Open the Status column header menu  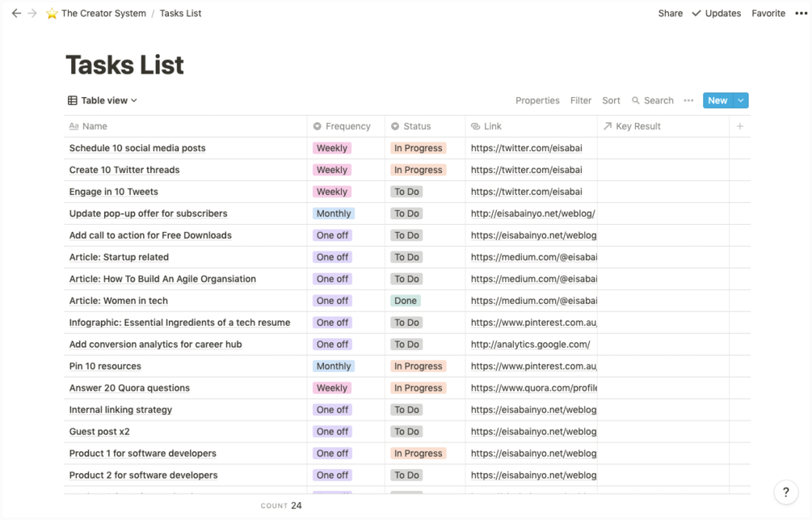417,126
